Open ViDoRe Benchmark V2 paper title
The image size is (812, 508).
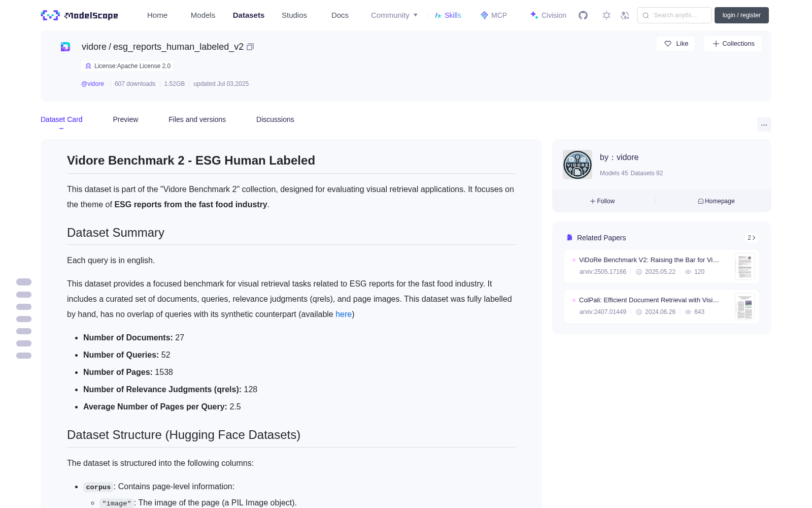pos(649,260)
